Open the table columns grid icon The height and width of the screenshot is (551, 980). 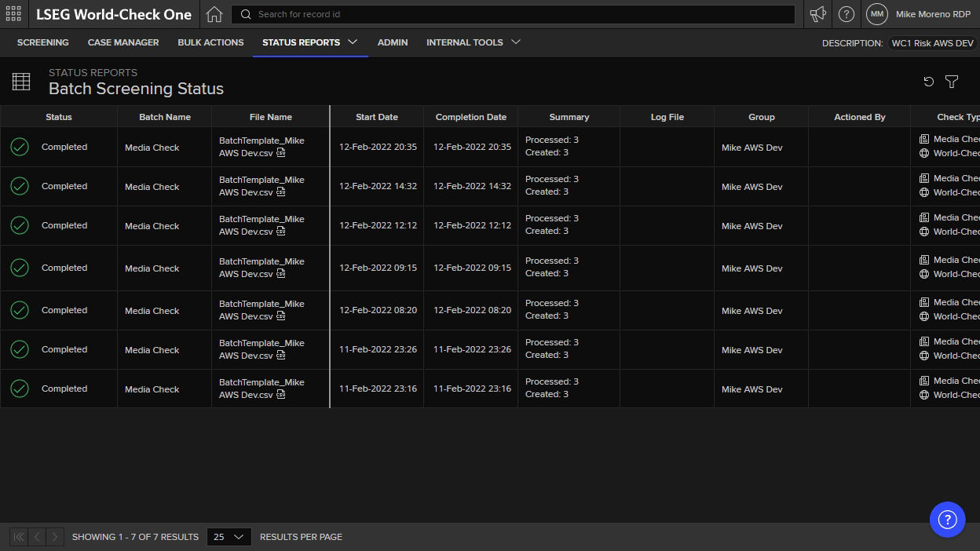pyautogui.click(x=21, y=82)
